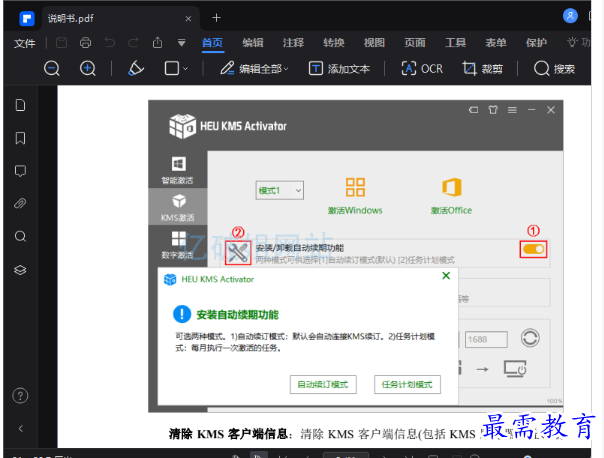Click 任务计划模式 button
Screen dimensions: 604x458
pyautogui.click(x=408, y=384)
